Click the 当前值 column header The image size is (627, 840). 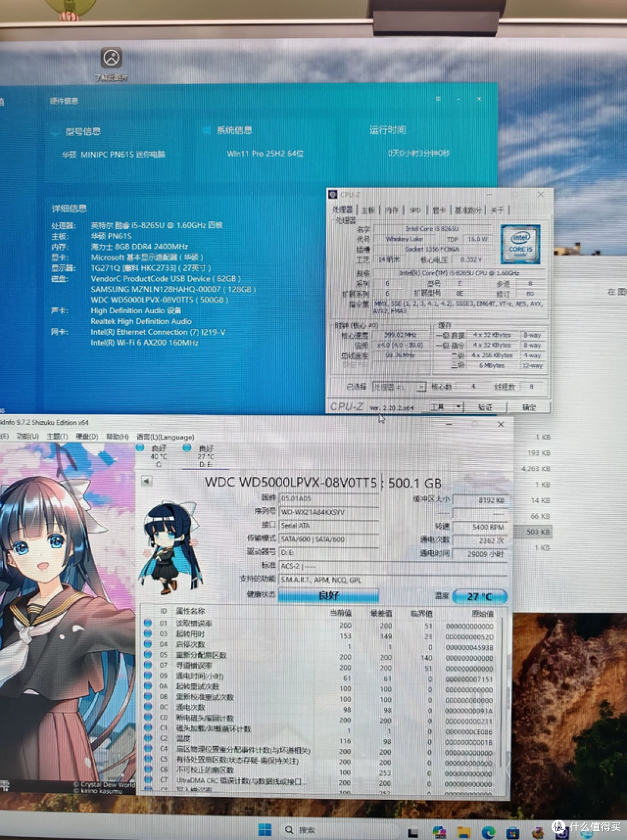[341, 613]
